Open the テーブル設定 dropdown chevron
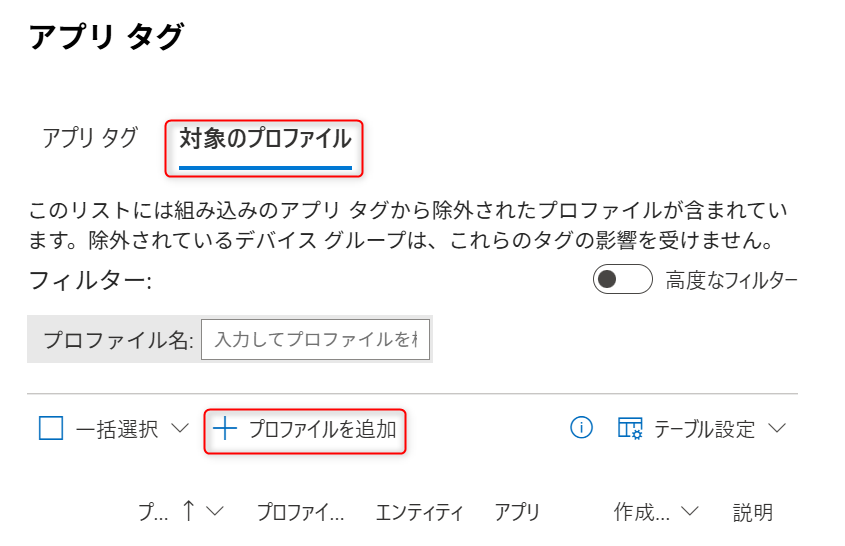845x546 pixels. [x=777, y=428]
